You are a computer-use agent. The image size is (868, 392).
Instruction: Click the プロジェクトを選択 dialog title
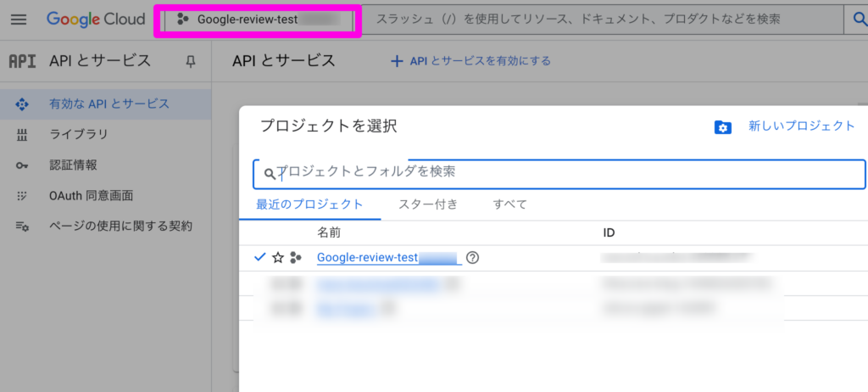click(x=329, y=126)
